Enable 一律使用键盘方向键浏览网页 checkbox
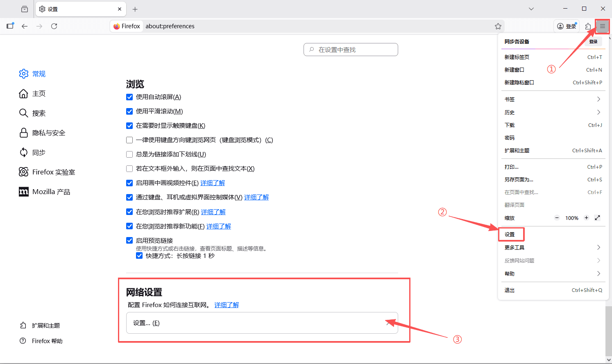Image resolution: width=612 pixels, height=364 pixels. coord(129,140)
